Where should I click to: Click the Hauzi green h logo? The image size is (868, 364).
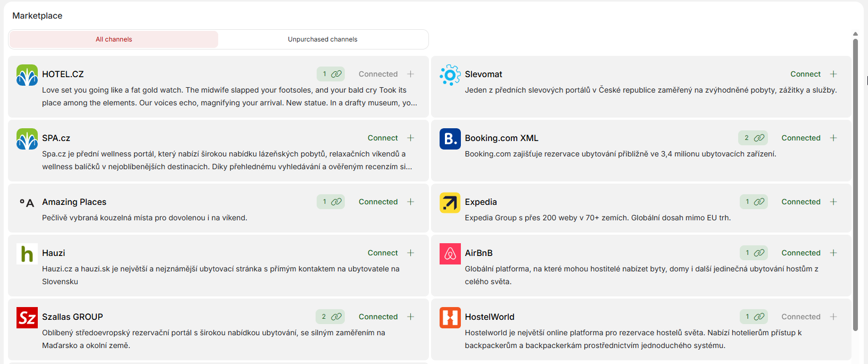(27, 254)
